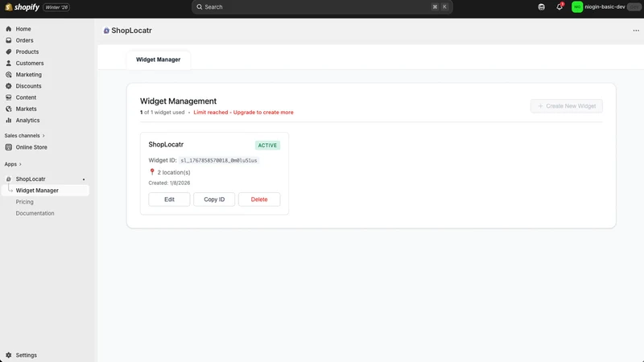Expand the Sales channels section
Image resolution: width=644 pixels, height=362 pixels.
coord(24,135)
